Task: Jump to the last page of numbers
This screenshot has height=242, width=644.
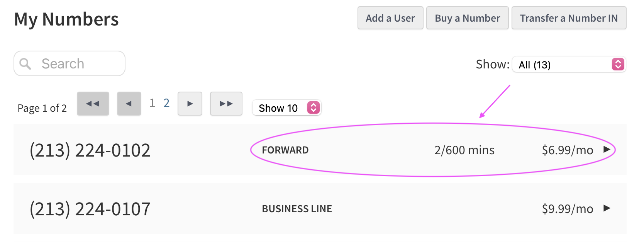Action: 226,104
